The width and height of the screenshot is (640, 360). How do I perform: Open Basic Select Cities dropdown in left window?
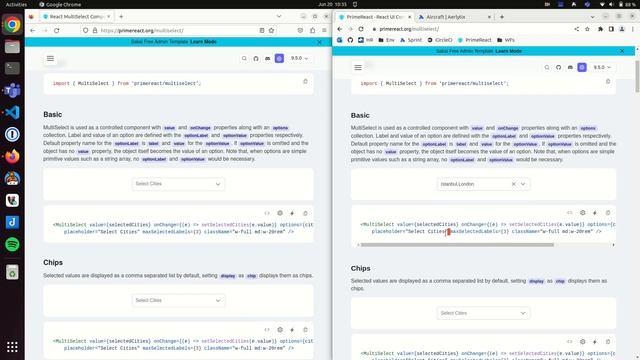(178, 184)
